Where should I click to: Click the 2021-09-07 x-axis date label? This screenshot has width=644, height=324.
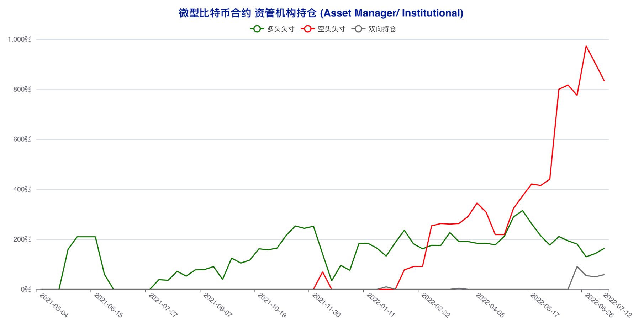click(217, 305)
